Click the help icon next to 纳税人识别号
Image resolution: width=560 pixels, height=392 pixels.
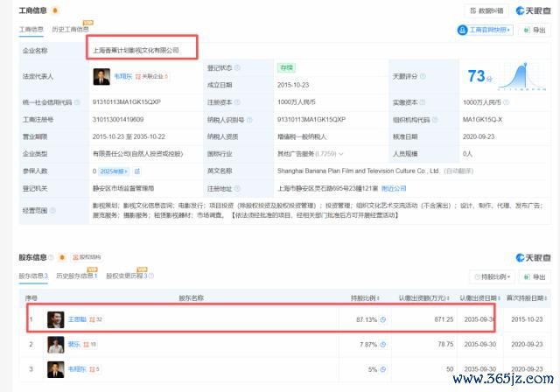click(x=249, y=120)
